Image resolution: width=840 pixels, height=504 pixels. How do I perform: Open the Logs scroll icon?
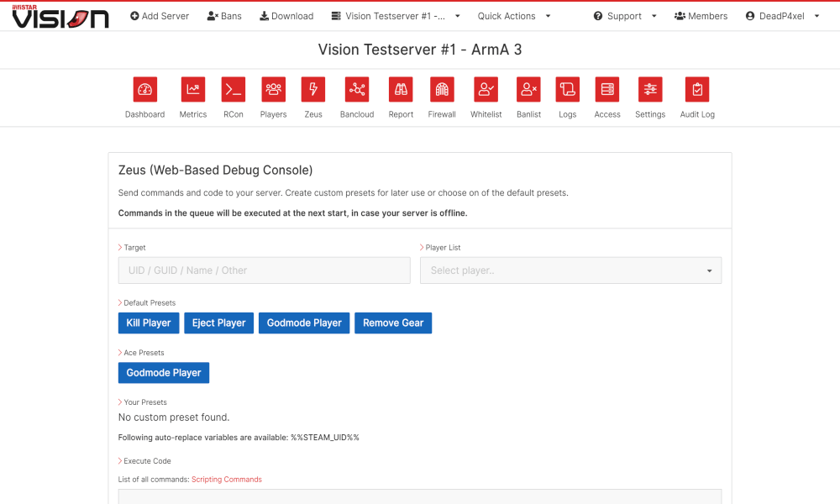567,89
